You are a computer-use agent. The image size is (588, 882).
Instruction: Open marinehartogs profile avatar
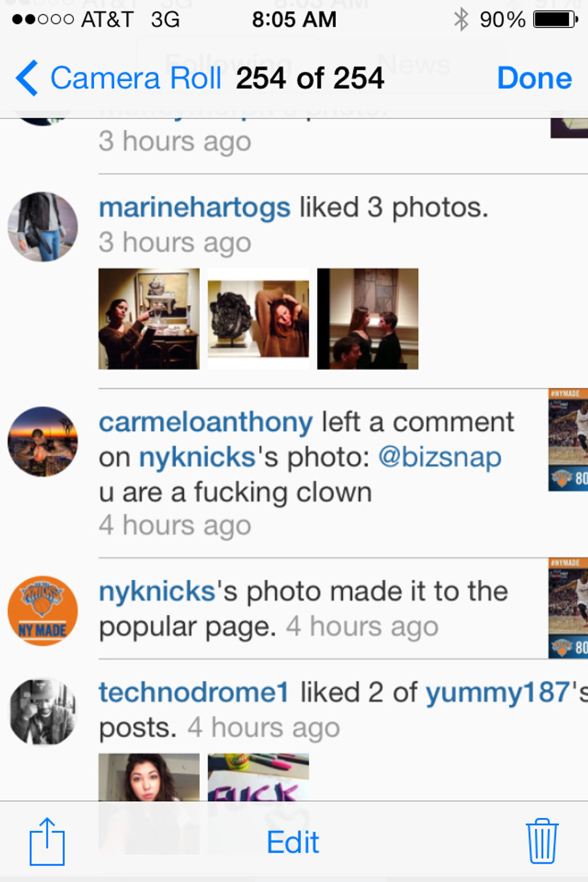click(x=42, y=227)
